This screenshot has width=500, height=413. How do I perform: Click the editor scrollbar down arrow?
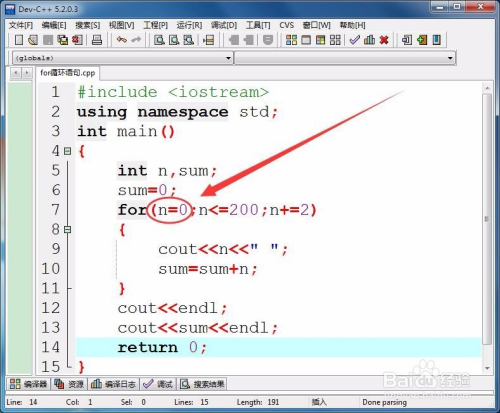coord(487,368)
